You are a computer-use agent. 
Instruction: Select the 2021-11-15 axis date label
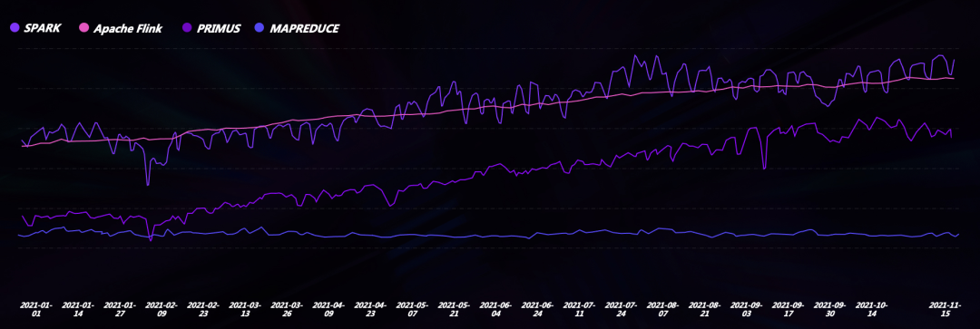pyautogui.click(x=945, y=310)
